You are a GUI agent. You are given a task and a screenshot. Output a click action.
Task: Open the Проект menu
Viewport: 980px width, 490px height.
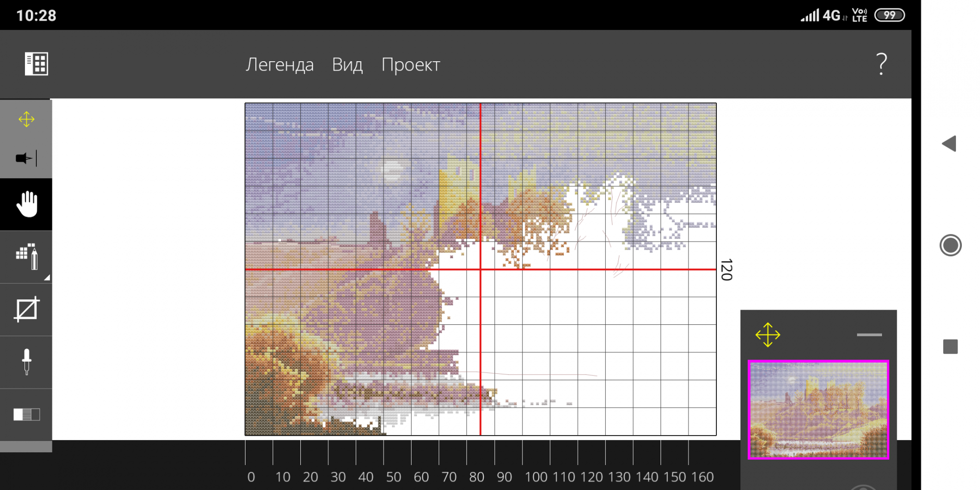(x=411, y=65)
